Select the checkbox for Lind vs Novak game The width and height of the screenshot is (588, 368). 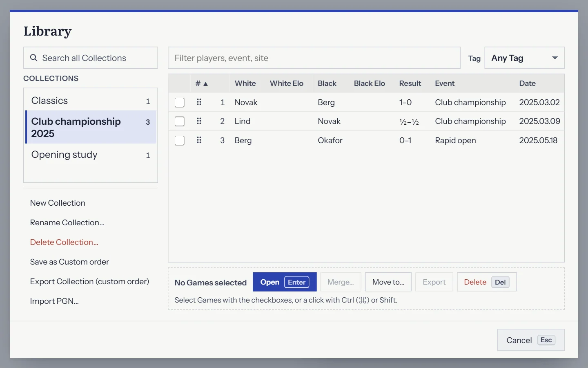tap(180, 121)
